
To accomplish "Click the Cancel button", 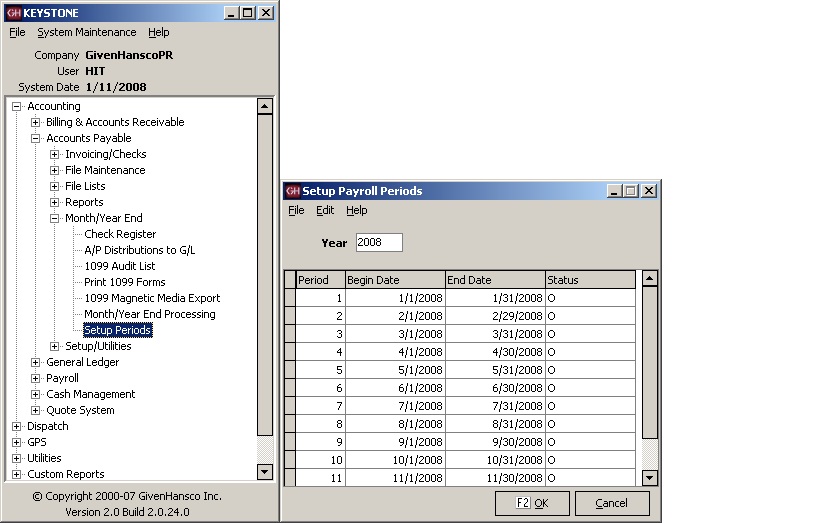I will 611,503.
